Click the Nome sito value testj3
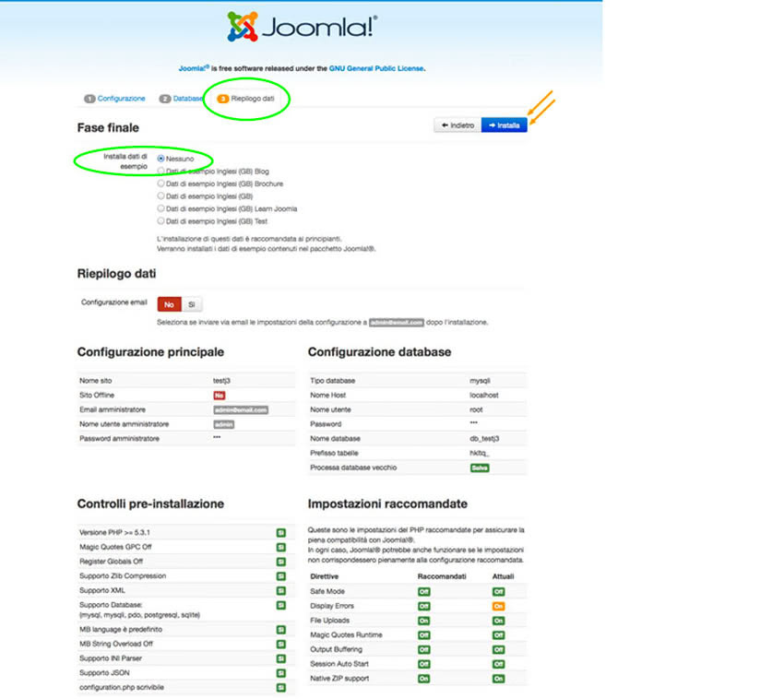Image resolution: width=784 pixels, height=699 pixels. point(221,381)
